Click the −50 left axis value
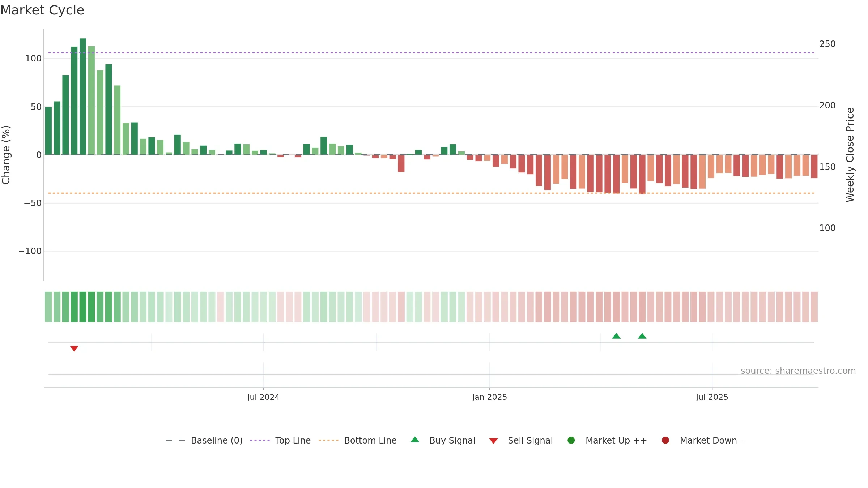Viewport: 868px width, 488px height. pos(33,203)
